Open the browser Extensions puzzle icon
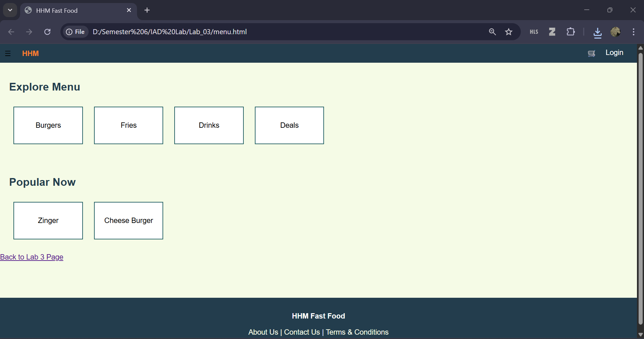 (x=570, y=32)
